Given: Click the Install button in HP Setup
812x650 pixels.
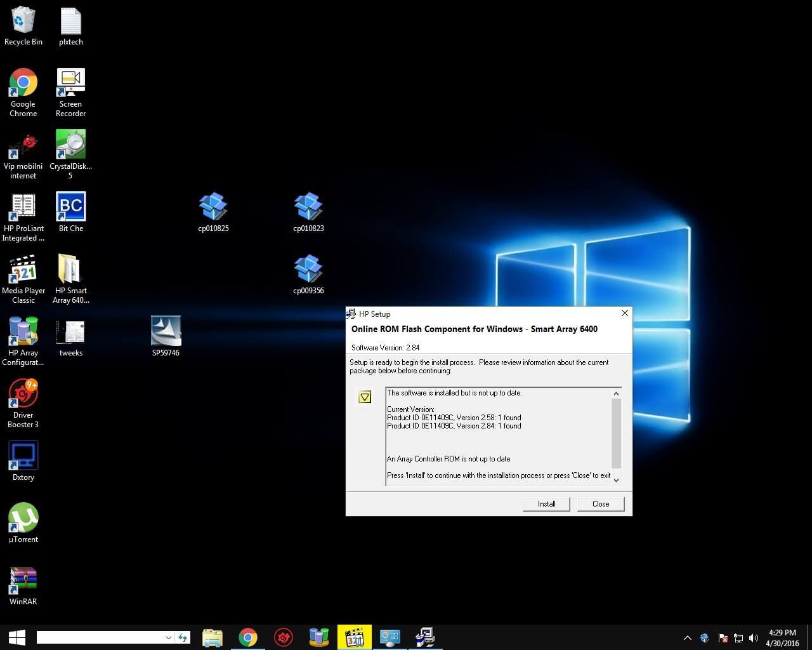Looking at the screenshot, I should [546, 504].
